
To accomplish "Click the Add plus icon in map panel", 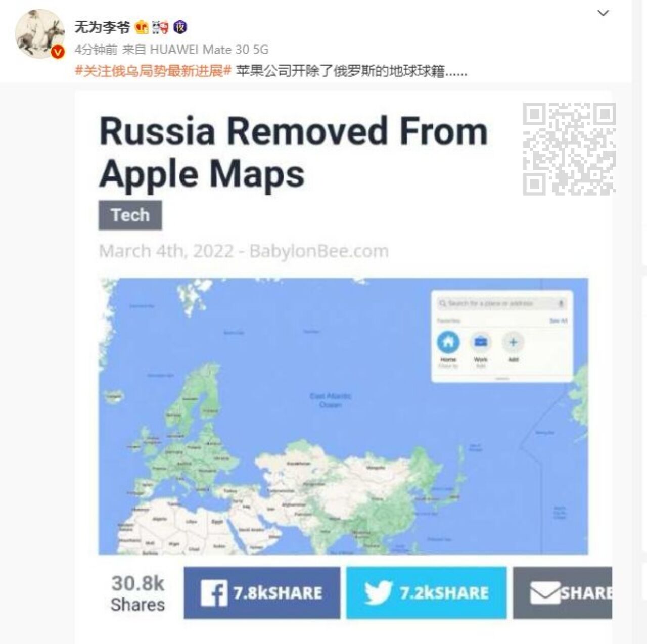I will point(513,342).
